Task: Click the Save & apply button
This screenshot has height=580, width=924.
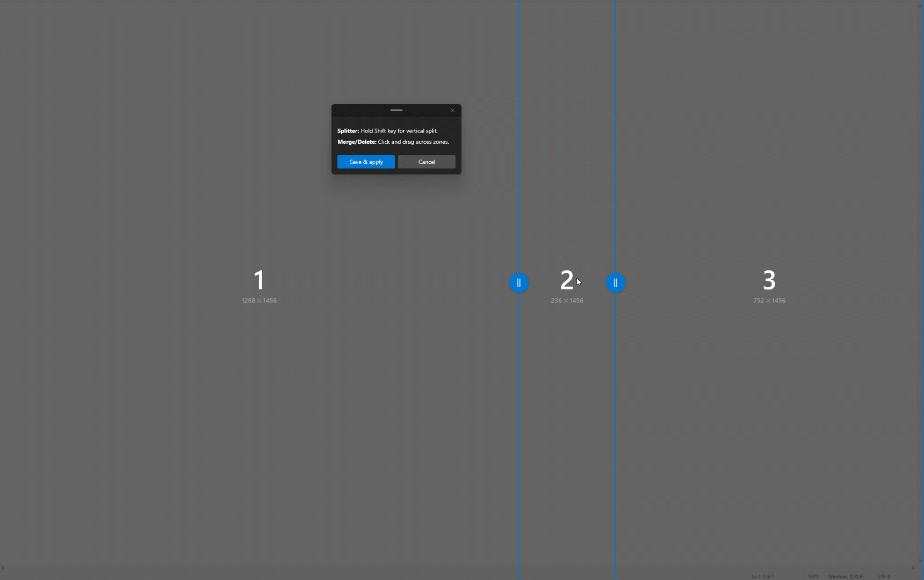Action: [x=365, y=162]
